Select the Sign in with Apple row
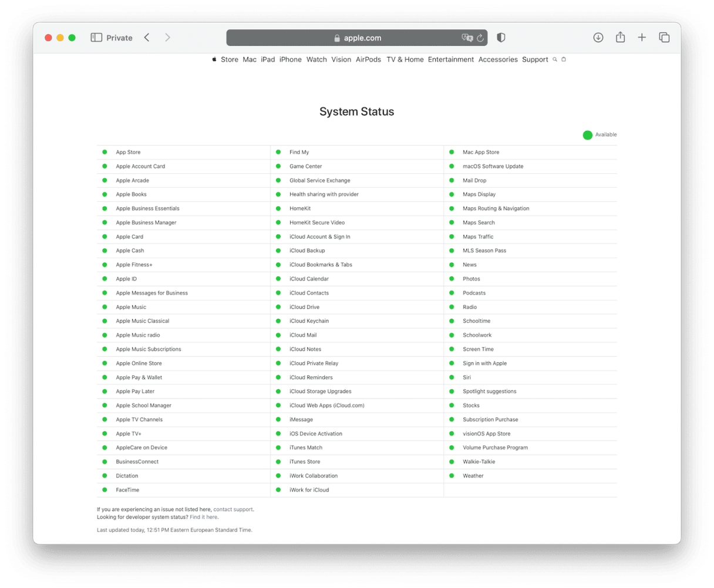This screenshot has width=714, height=588. click(x=530, y=363)
